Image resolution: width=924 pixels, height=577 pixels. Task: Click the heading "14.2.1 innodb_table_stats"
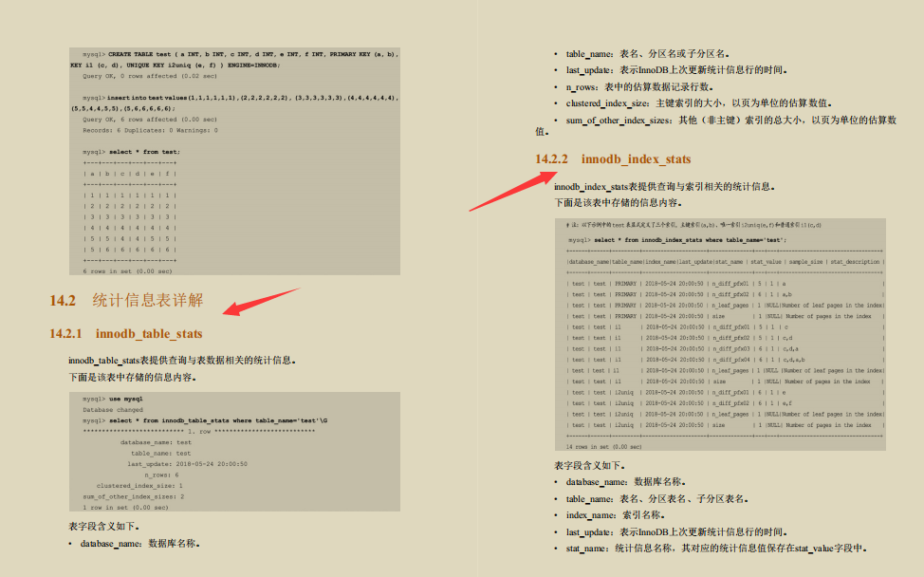(x=125, y=334)
